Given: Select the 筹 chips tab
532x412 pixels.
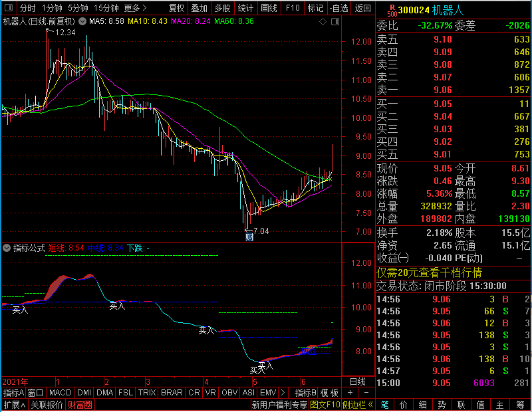Looking at the screenshot, I should (x=520, y=405).
